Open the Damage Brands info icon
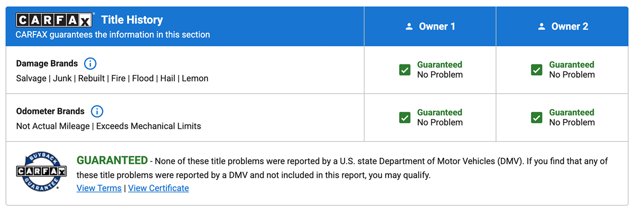 [90, 64]
